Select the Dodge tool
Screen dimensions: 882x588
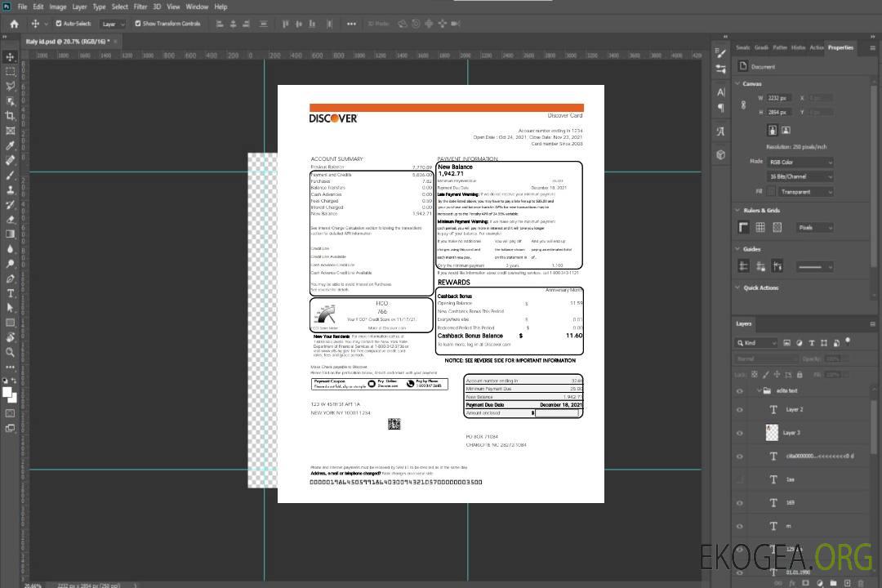coord(10,264)
